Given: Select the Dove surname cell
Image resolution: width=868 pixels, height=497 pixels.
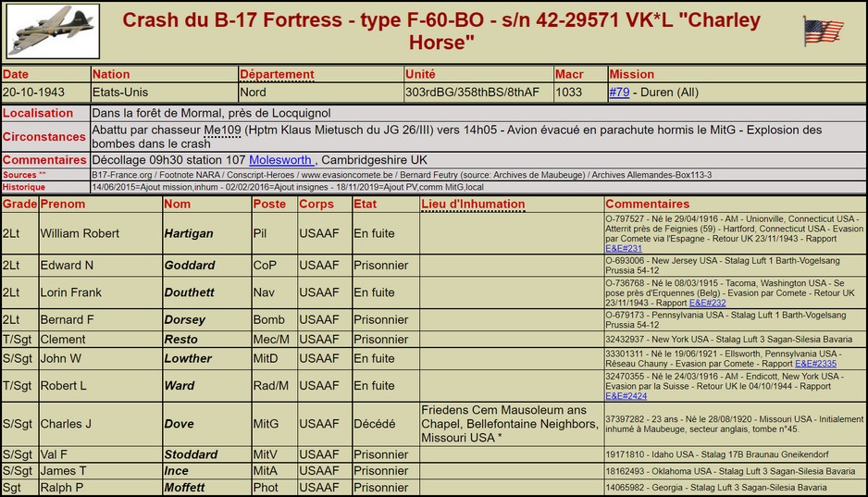Looking at the screenshot, I should click(179, 424).
